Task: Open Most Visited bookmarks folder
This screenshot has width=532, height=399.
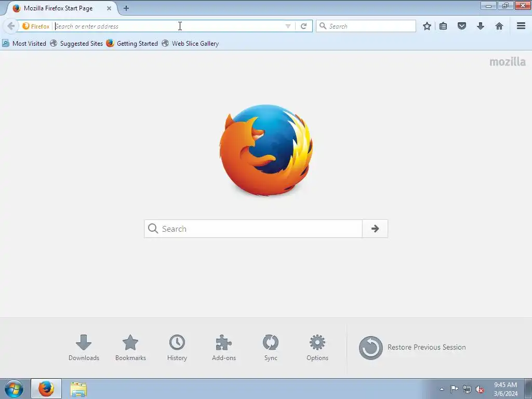Action: click(x=24, y=44)
